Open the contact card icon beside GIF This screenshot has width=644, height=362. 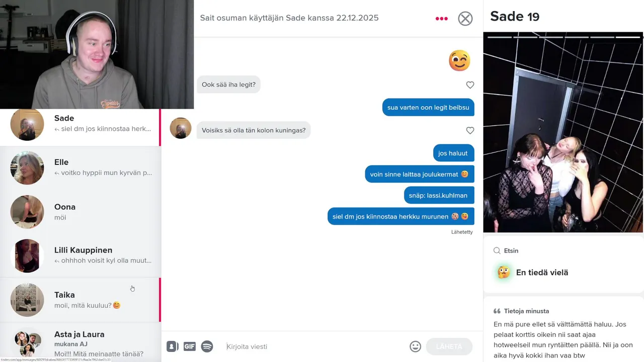tap(172, 346)
